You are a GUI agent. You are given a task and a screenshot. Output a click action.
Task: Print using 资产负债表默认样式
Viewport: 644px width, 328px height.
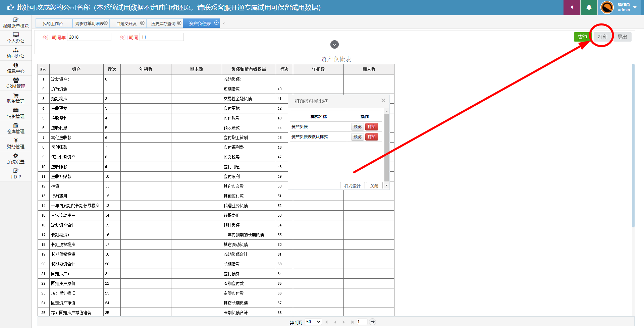372,137
